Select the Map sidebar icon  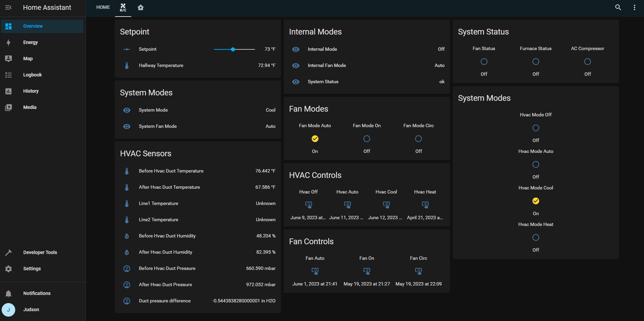coord(8,59)
